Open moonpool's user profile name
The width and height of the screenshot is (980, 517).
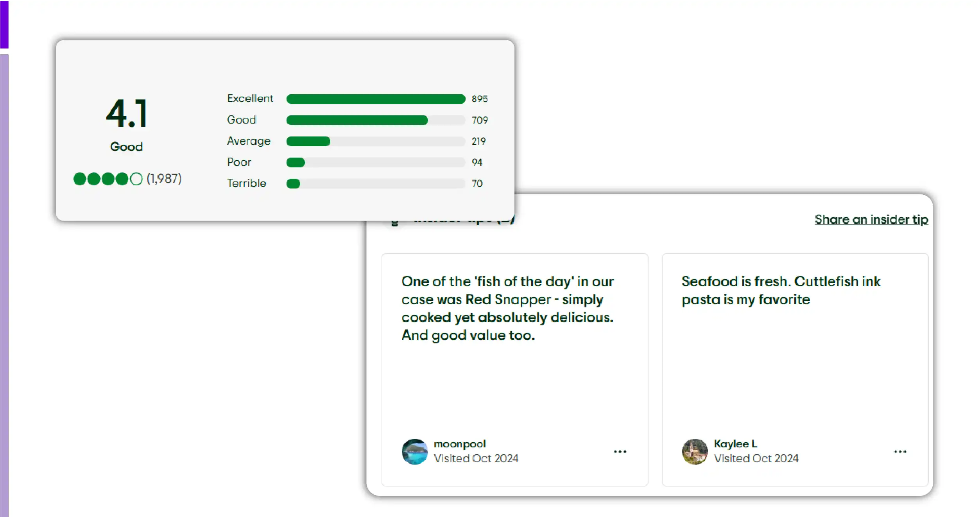click(460, 444)
